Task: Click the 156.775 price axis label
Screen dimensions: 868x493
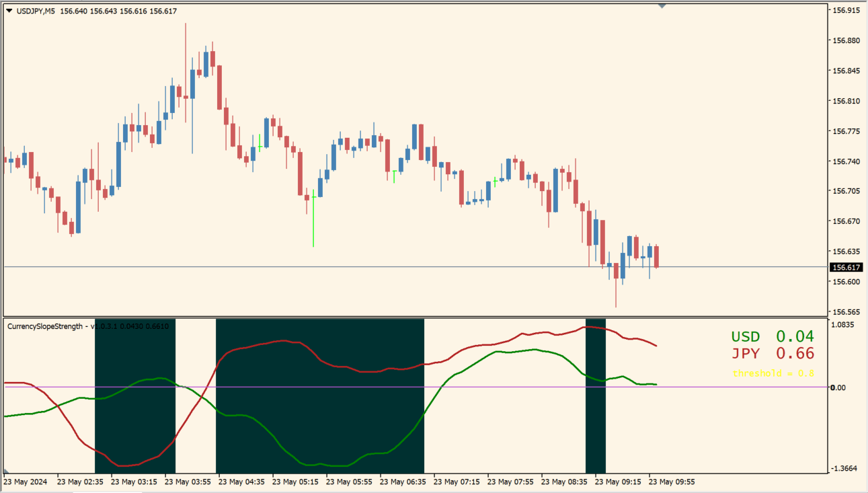Action: pyautogui.click(x=846, y=131)
